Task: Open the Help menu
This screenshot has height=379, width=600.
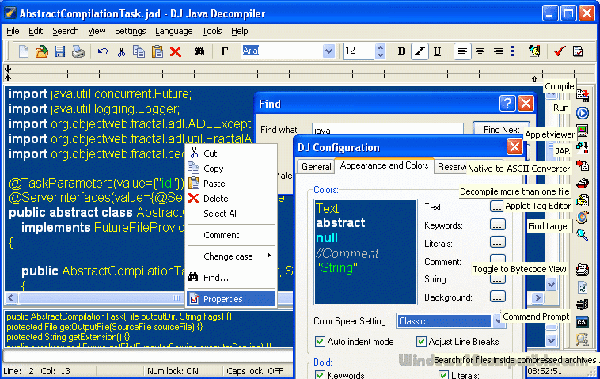Action: tap(240, 31)
